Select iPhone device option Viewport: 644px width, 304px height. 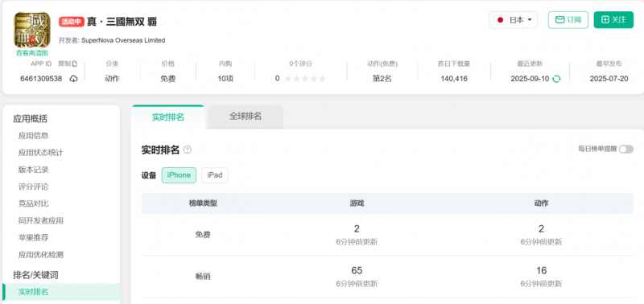click(x=179, y=175)
